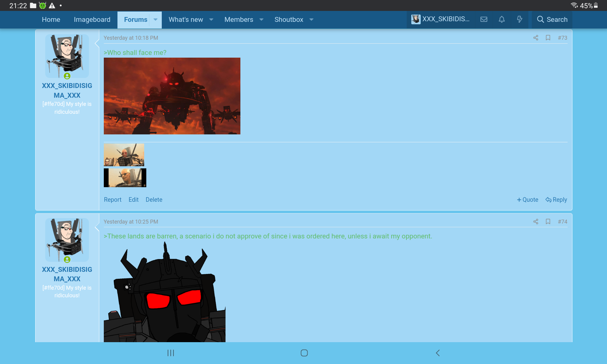Expand the Forums dropdown arrow
This screenshot has width=607, height=364.
pyautogui.click(x=155, y=19)
